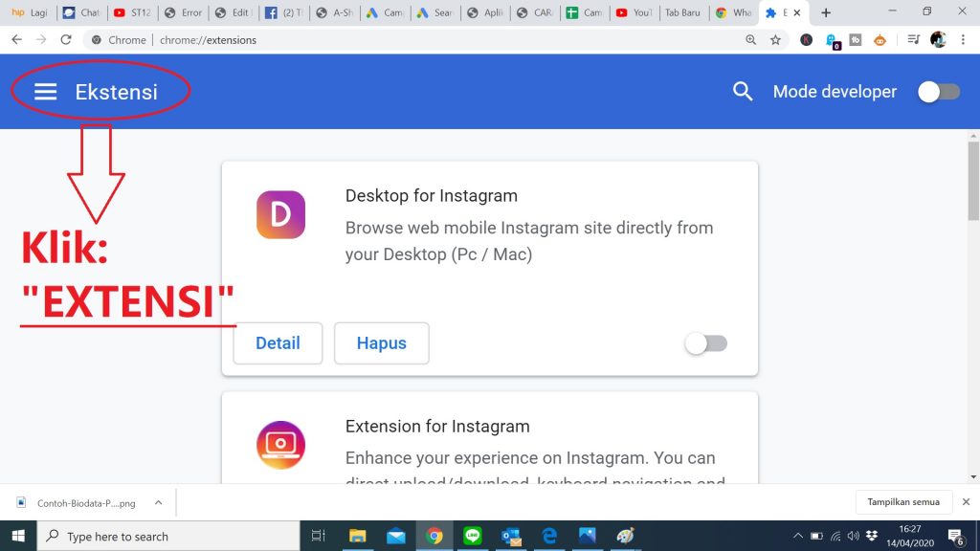Show hidden system tray icons

[798, 536]
